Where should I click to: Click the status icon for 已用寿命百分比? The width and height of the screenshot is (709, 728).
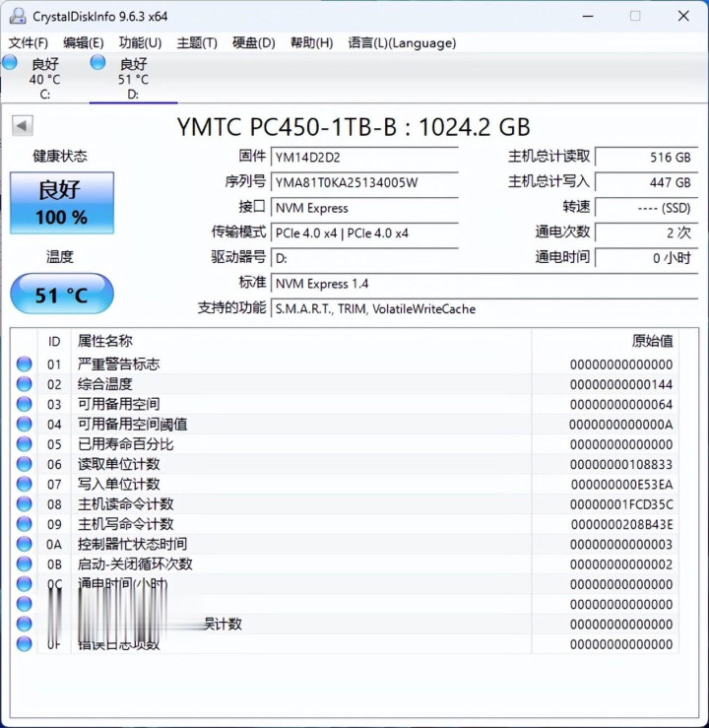tap(25, 444)
